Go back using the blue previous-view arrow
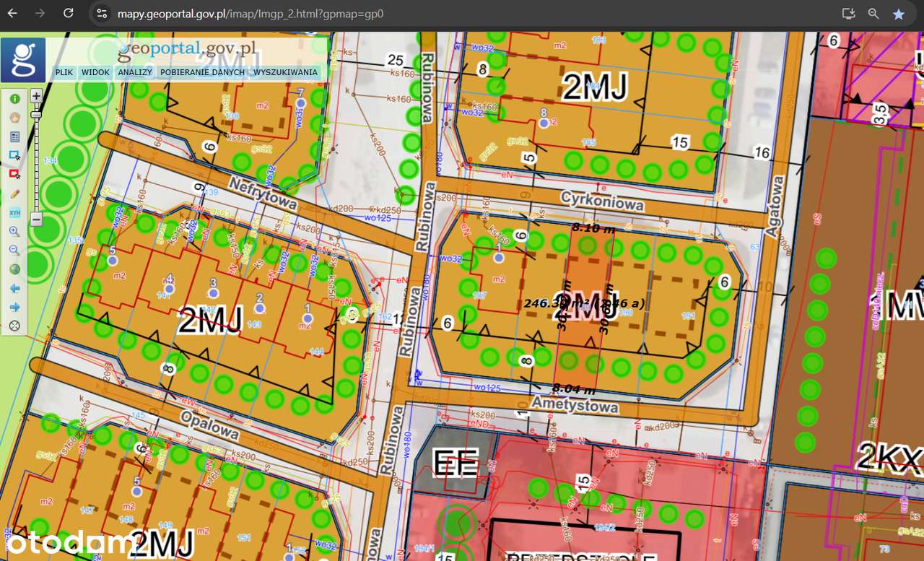This screenshot has height=561, width=924. point(14,287)
